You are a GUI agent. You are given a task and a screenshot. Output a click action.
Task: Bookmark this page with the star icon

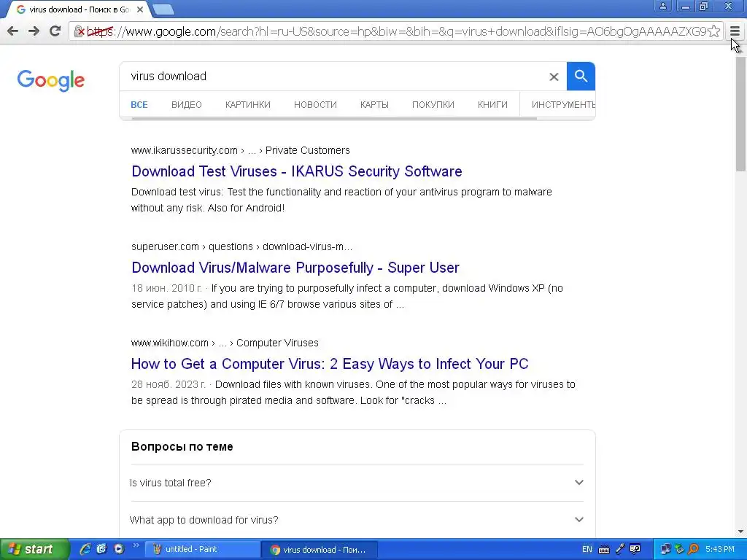[713, 31]
